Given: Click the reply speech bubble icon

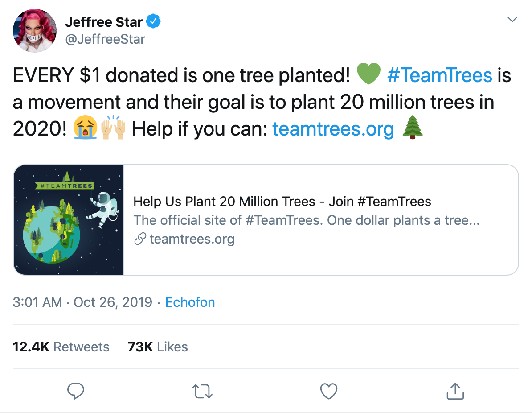Looking at the screenshot, I should tap(76, 391).
